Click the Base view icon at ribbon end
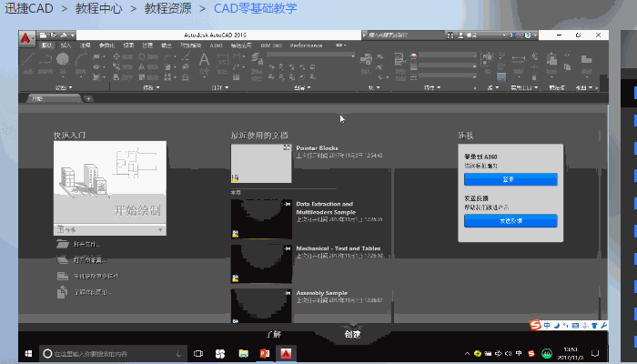The width and height of the screenshot is (637, 364). (x=586, y=60)
